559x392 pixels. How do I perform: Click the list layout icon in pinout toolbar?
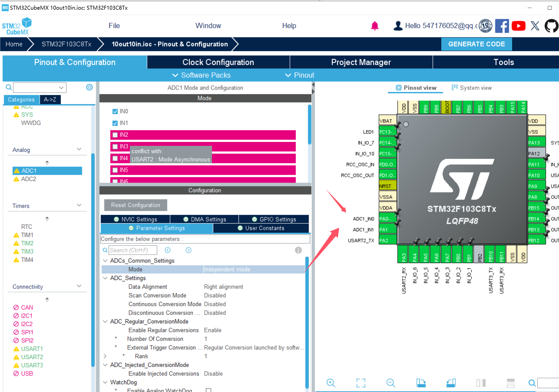pos(511,383)
